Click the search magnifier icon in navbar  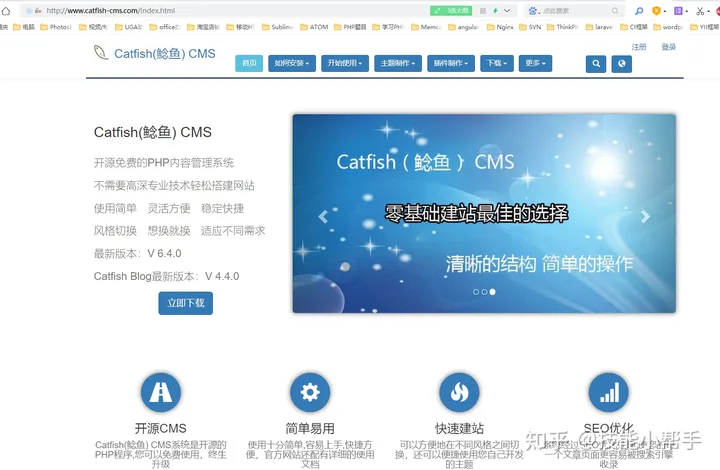click(596, 63)
